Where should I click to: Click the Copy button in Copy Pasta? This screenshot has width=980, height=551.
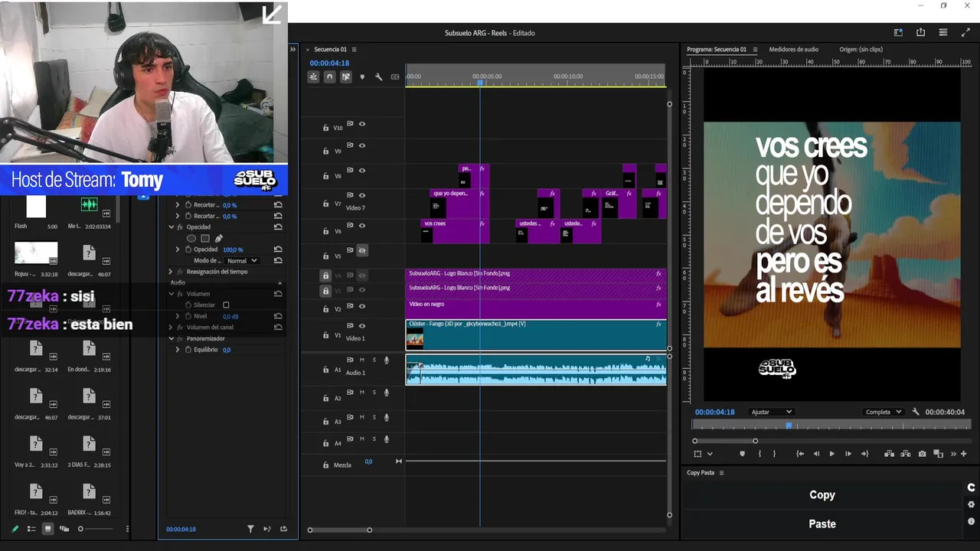coord(822,495)
